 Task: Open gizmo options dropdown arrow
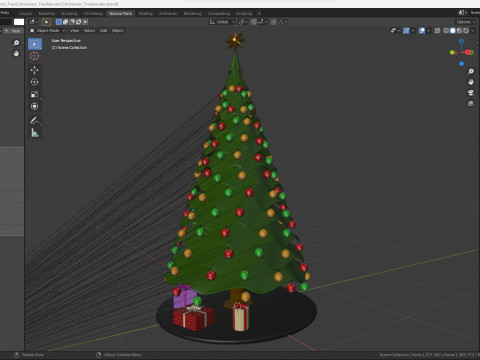pyautogui.click(x=413, y=31)
